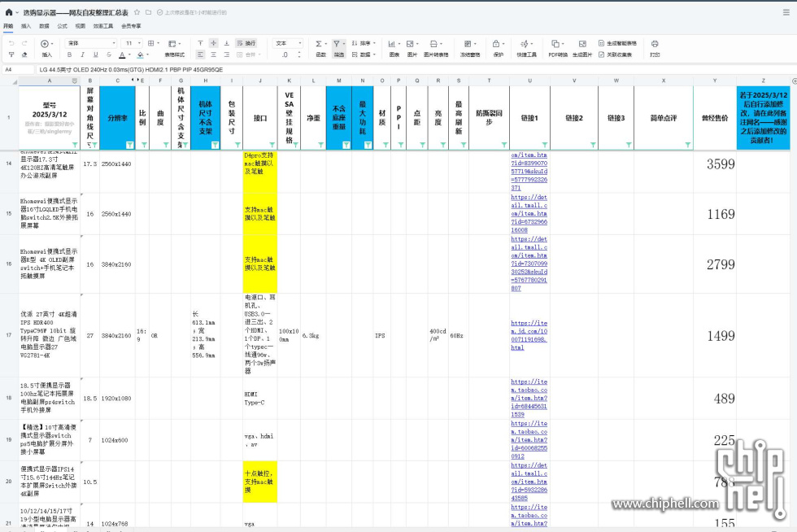Star the document with the favorite icon
Viewport: 797px width, 532px height.
(x=137, y=12)
